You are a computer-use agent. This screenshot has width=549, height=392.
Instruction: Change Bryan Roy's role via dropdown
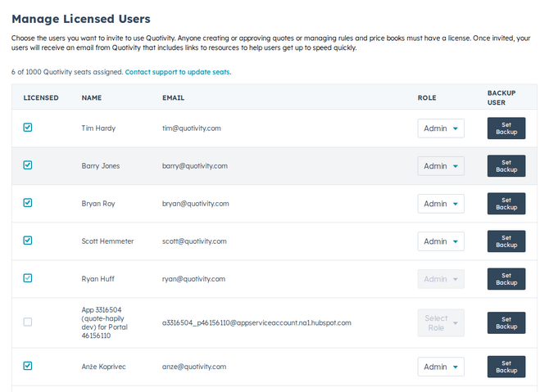(x=441, y=204)
